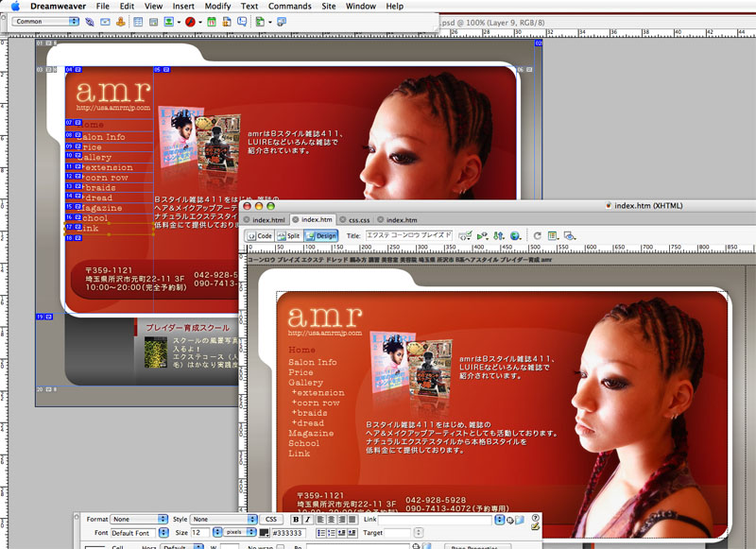Insert a table using the Table icon
Image resolution: width=756 pixels, height=549 pixels.
(138, 22)
